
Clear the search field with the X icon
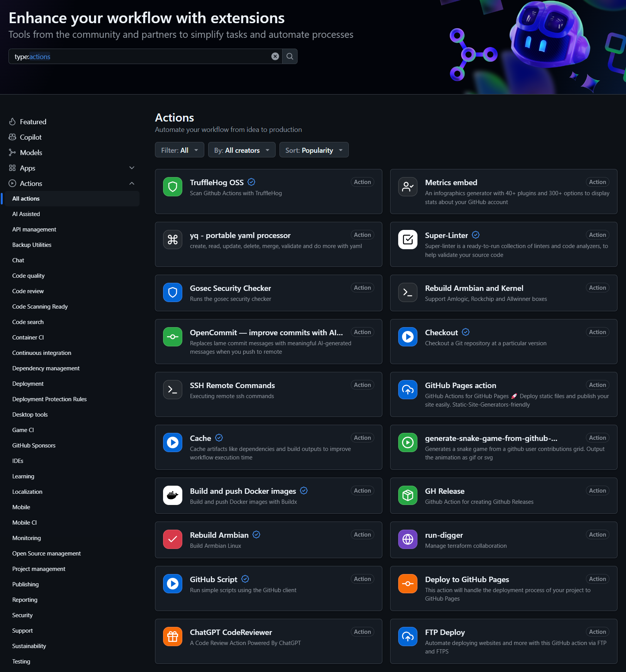pos(275,56)
